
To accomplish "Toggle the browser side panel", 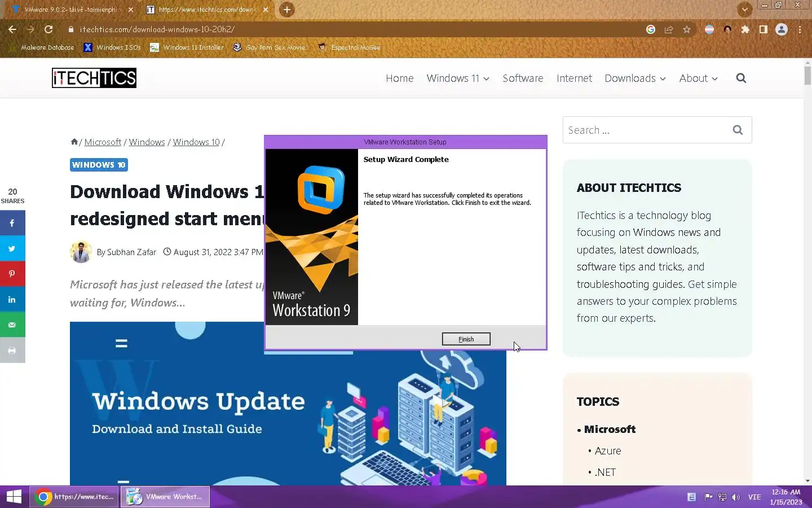I will [x=764, y=29].
